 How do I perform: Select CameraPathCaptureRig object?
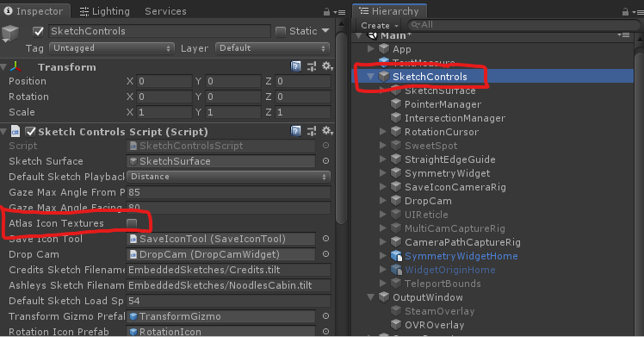tap(462, 242)
